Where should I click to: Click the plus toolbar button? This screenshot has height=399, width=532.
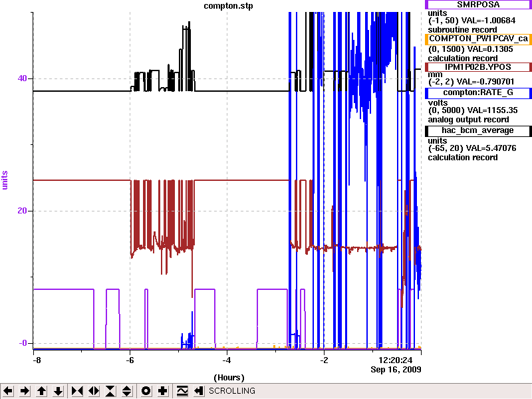(x=163, y=391)
